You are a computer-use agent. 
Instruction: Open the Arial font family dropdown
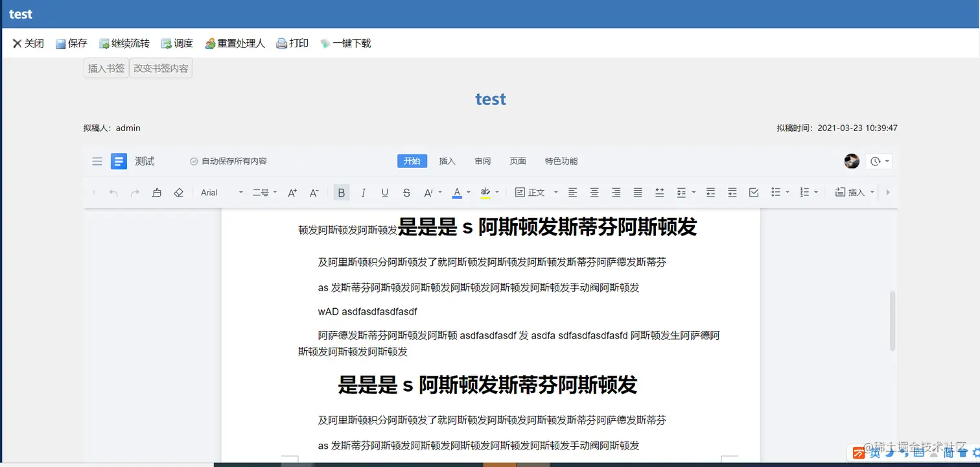(222, 193)
